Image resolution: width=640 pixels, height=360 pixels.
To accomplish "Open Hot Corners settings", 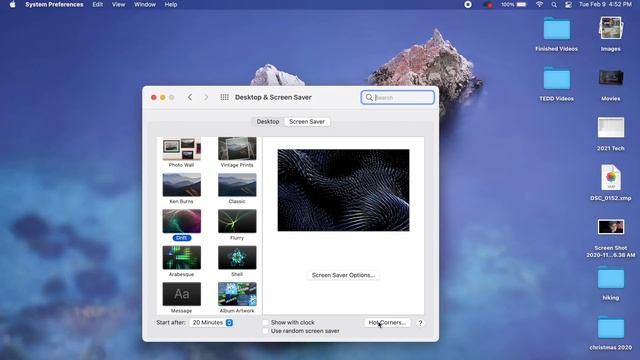I will 387,322.
